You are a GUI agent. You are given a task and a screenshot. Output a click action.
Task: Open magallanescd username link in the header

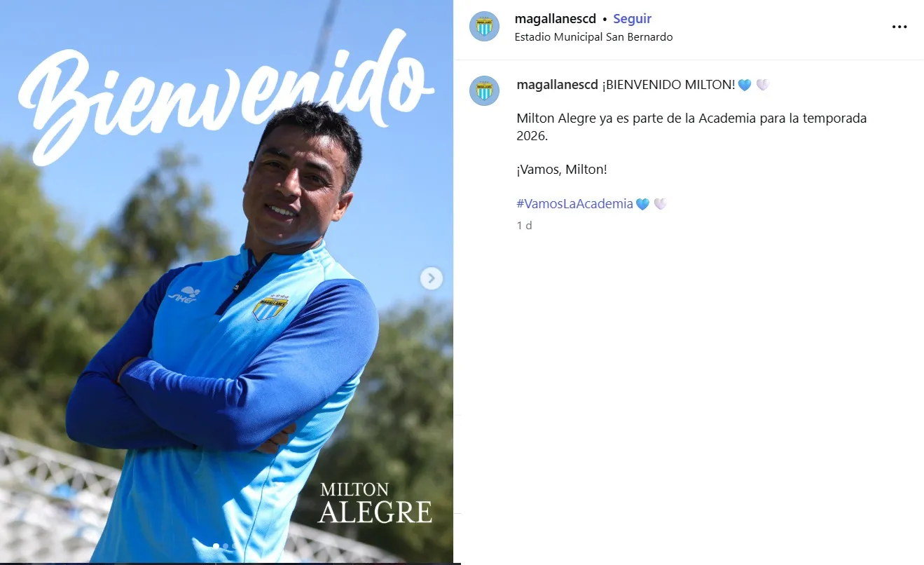click(x=556, y=19)
